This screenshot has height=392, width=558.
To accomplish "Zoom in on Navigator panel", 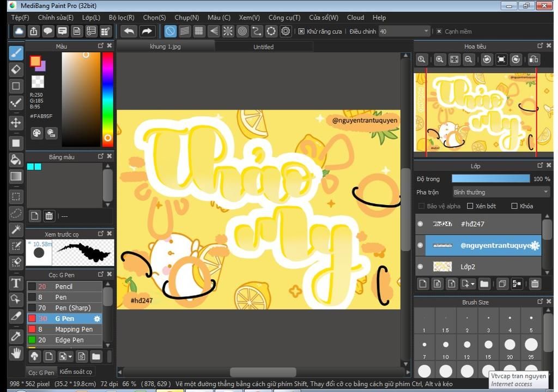I will 440,59.
